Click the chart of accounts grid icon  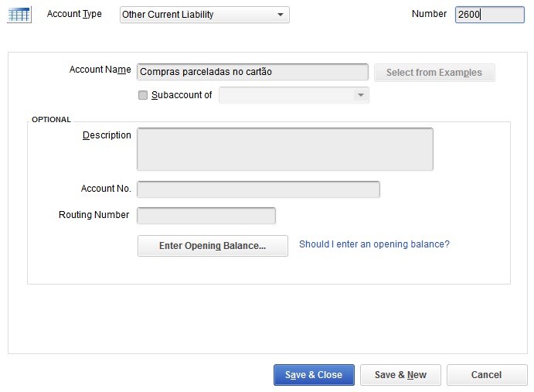point(19,15)
